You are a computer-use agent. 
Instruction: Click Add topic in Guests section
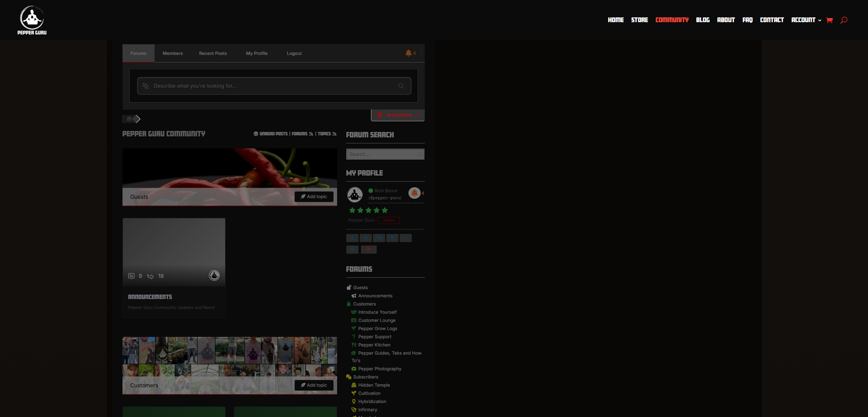point(314,197)
